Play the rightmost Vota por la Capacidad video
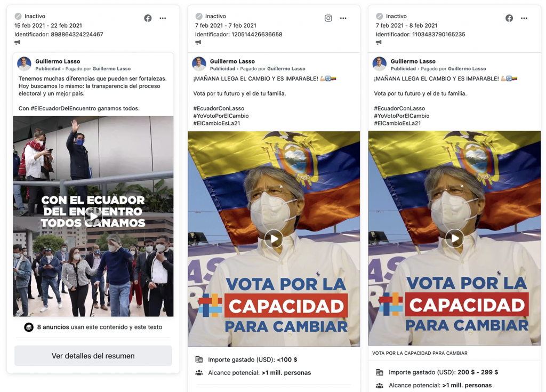The width and height of the screenshot is (546, 392). 454,238
